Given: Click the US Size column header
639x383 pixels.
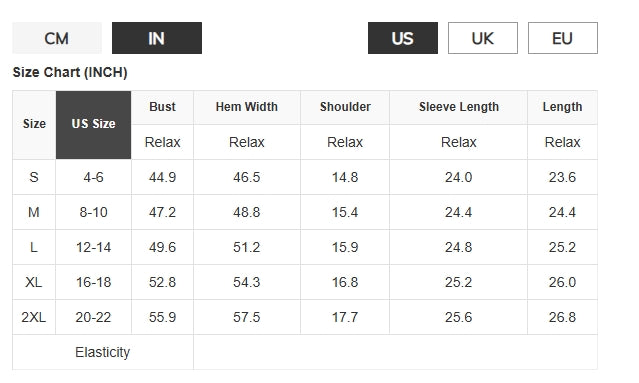Looking at the screenshot, I should [93, 125].
